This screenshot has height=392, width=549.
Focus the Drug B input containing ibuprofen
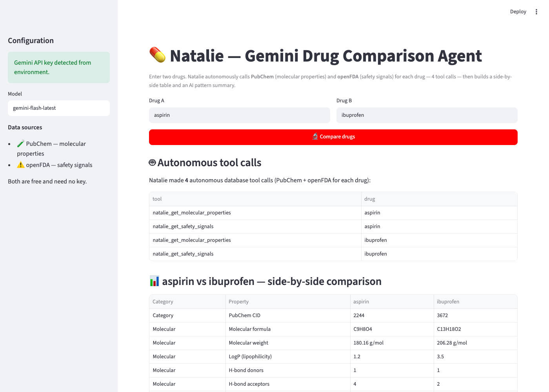click(427, 115)
